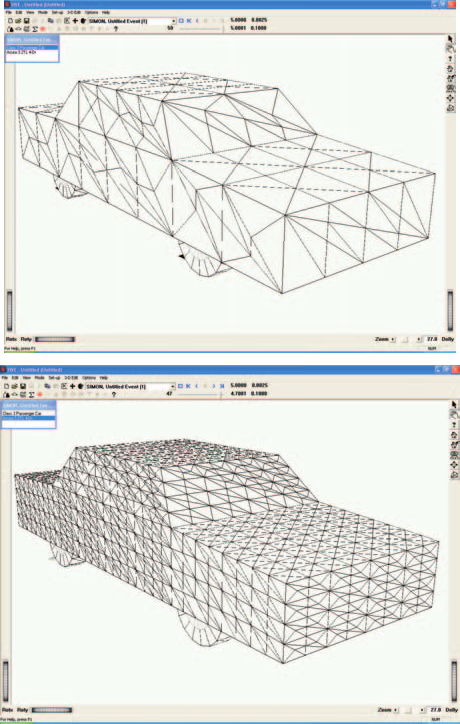Click the Dolly button in lower window
This screenshot has width=460, height=724.
pos(451,710)
